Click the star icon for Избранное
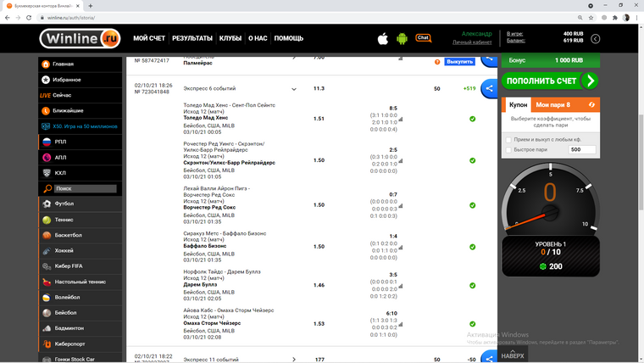Screen dimensions: 644x363 (x=46, y=80)
